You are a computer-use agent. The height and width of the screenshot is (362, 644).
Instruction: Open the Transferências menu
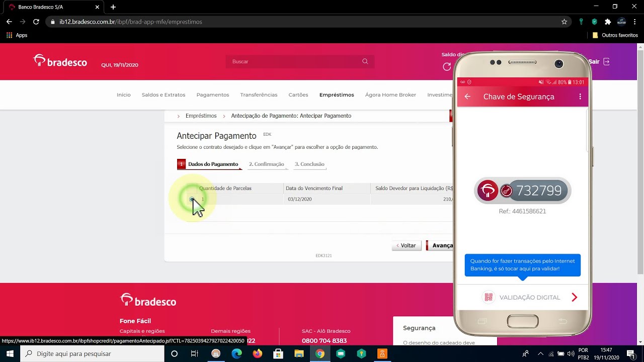[x=259, y=95]
